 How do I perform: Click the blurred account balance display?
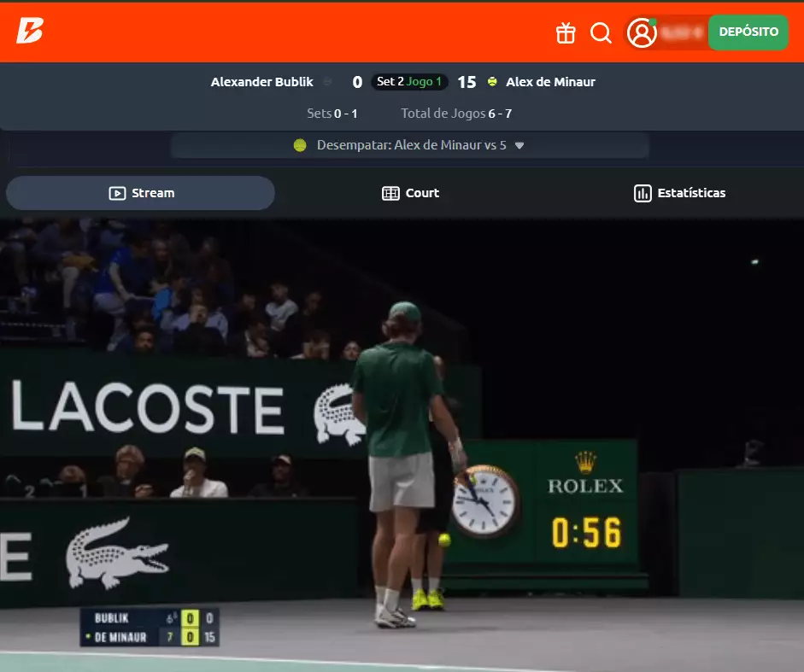pyautogui.click(x=683, y=32)
